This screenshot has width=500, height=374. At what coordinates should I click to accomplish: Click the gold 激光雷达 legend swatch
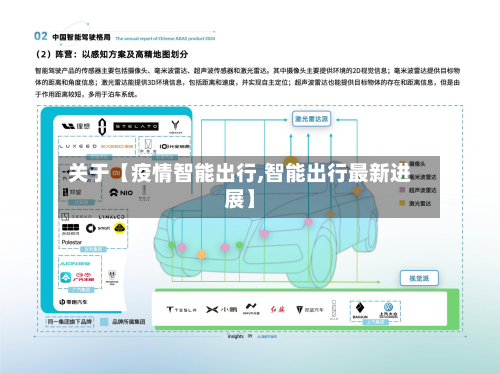click(x=402, y=203)
